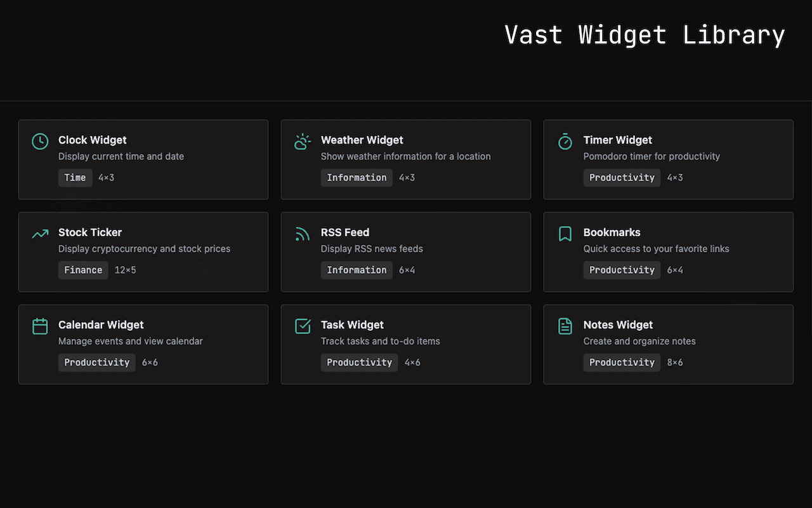This screenshot has width=812, height=508.
Task: Select the Stock Ticker description text
Action: coord(144,249)
